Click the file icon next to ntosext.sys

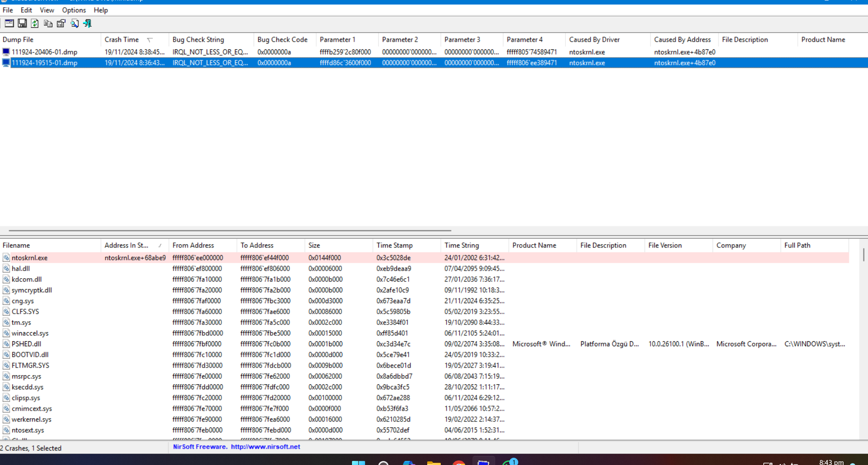6,430
